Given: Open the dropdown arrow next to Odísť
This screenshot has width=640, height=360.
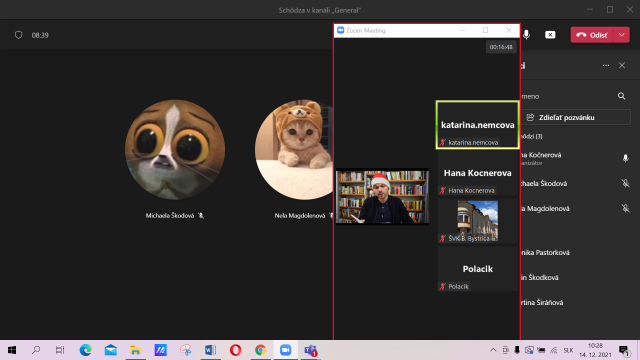Looking at the screenshot, I should (x=622, y=35).
